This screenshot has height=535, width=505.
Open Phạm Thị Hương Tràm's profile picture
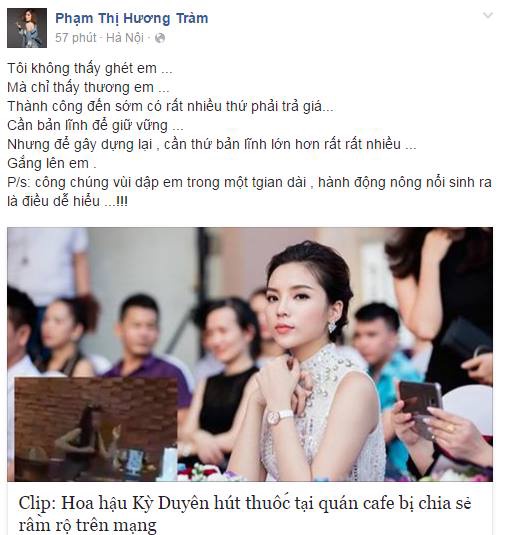(27, 28)
